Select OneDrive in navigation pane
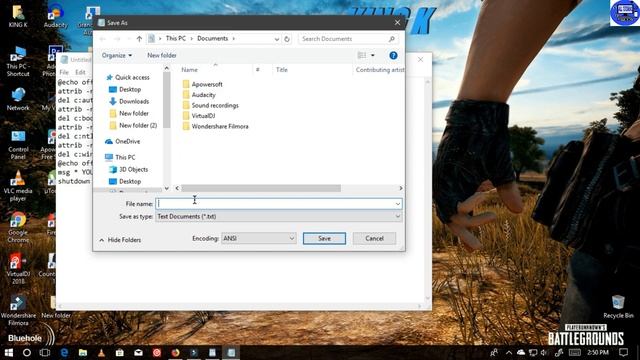 (123, 141)
